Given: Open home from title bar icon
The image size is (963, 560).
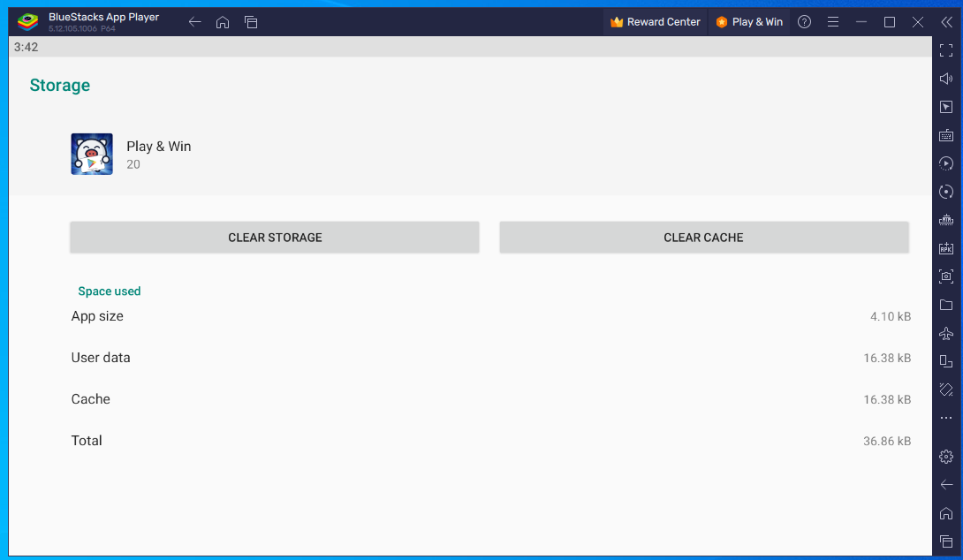Looking at the screenshot, I should click(x=223, y=22).
